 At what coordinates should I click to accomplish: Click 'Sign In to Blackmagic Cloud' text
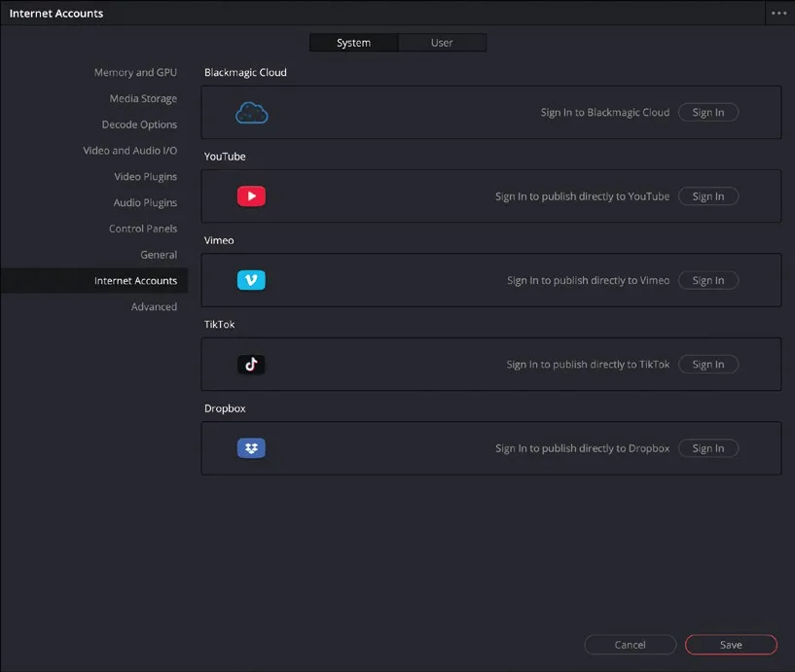point(605,113)
